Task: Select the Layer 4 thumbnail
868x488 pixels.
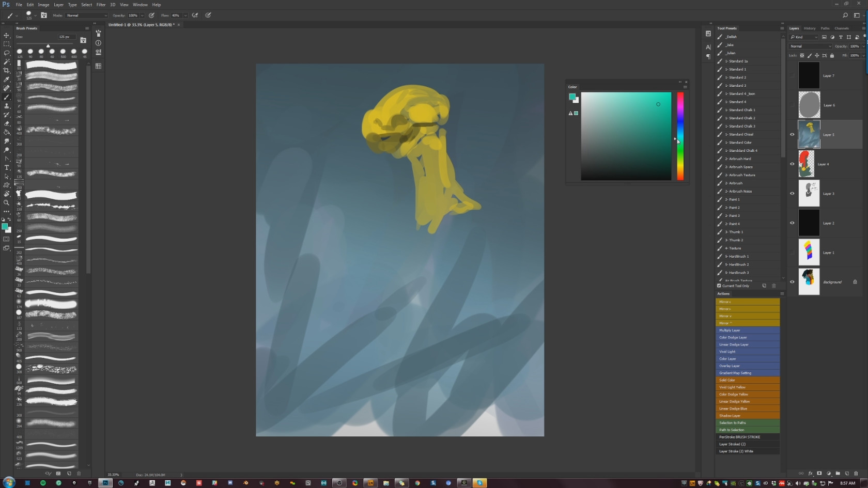Action: [807, 164]
